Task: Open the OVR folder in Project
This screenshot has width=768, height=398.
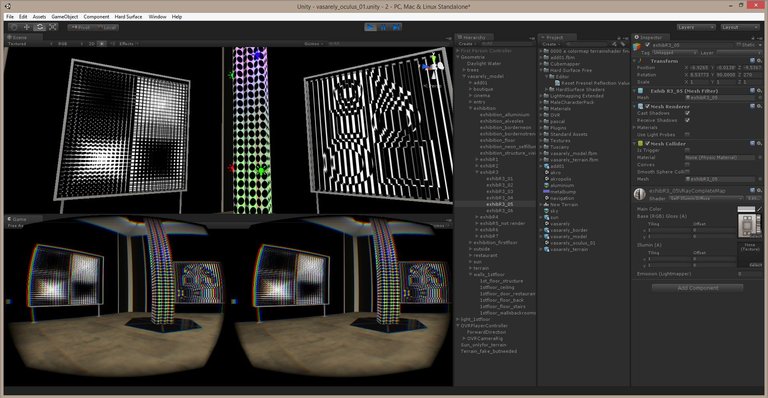Action: click(x=552, y=115)
